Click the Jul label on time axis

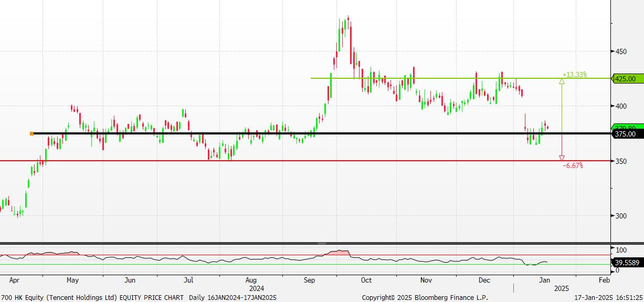click(188, 280)
